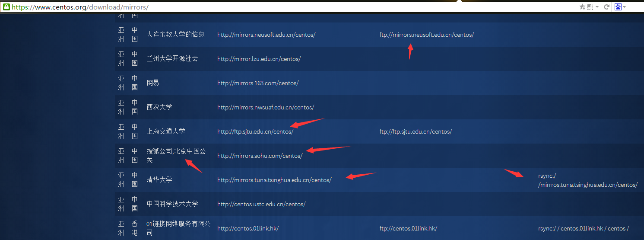The height and width of the screenshot is (240, 644).
Task: Select sponsor name 大连东软大学的信息
Action: click(176, 34)
